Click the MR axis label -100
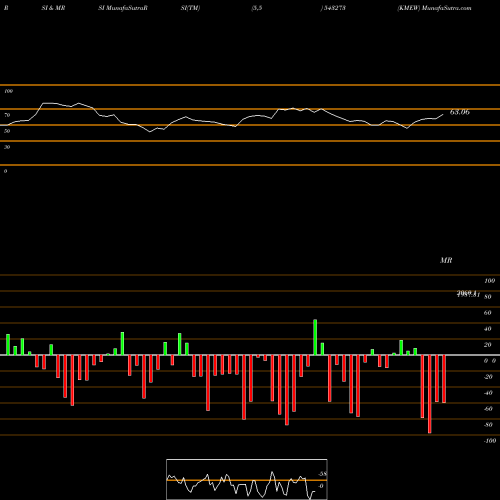This screenshot has height=500, width=500. tap(490, 441)
